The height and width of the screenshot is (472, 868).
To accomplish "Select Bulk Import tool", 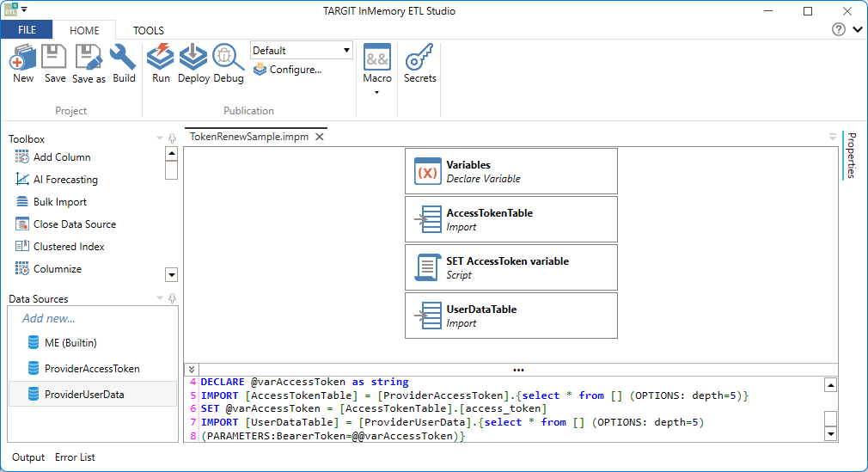I will pyautogui.click(x=51, y=202).
